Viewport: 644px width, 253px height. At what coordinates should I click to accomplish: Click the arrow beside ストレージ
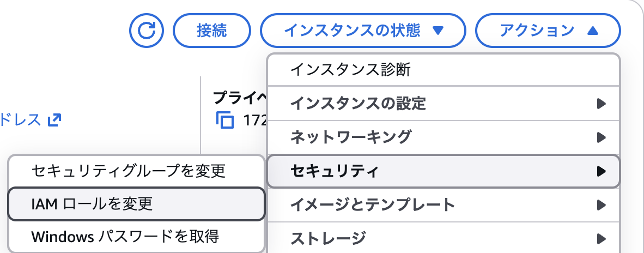pyautogui.click(x=601, y=238)
